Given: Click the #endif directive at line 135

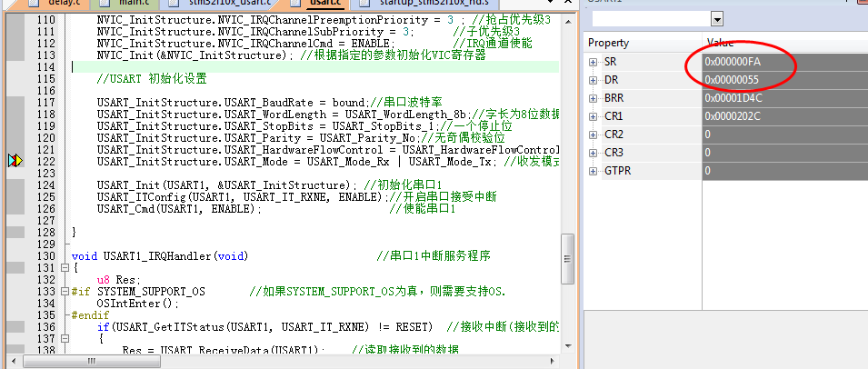Looking at the screenshot, I should (x=91, y=314).
